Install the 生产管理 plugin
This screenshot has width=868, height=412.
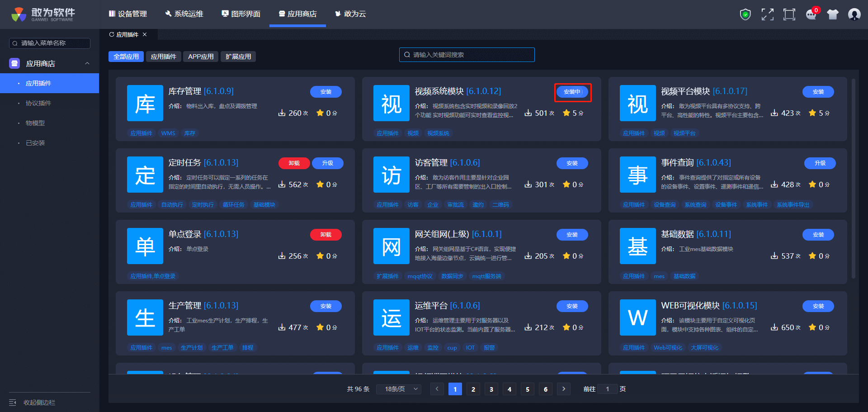[326, 306]
